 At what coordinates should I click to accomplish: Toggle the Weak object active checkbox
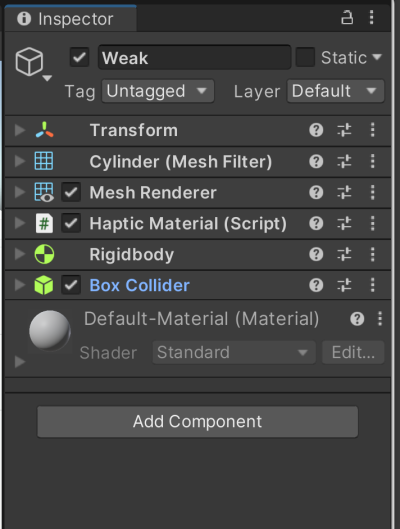tap(79, 57)
